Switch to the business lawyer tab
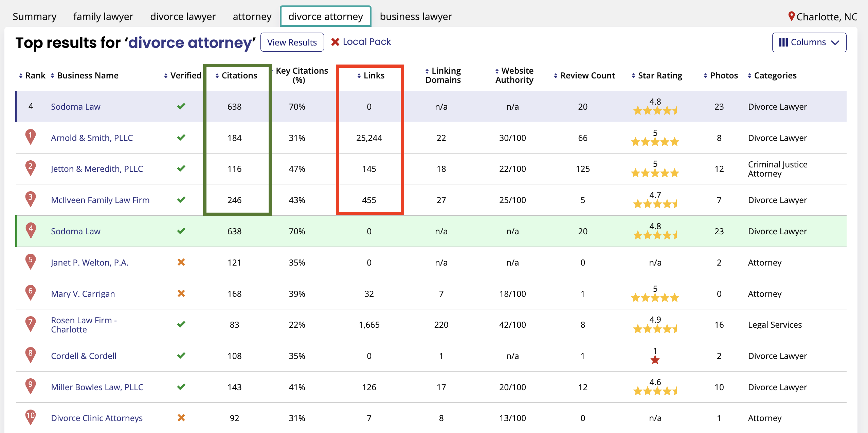Screen dimensions: 868x433 click(416, 16)
